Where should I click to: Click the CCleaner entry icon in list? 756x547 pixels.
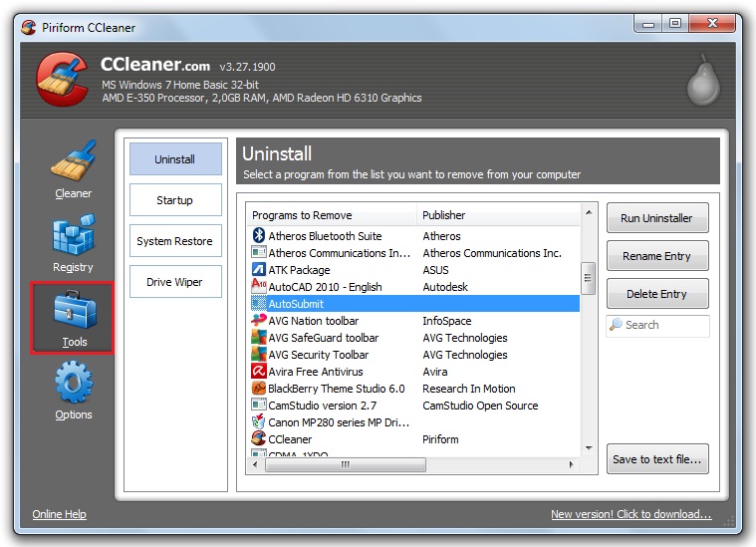(x=259, y=438)
